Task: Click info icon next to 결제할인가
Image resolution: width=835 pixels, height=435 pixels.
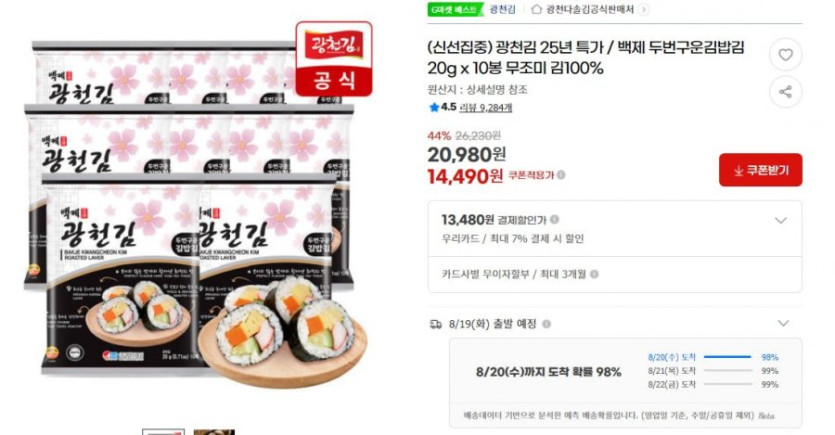Action: click(554, 219)
